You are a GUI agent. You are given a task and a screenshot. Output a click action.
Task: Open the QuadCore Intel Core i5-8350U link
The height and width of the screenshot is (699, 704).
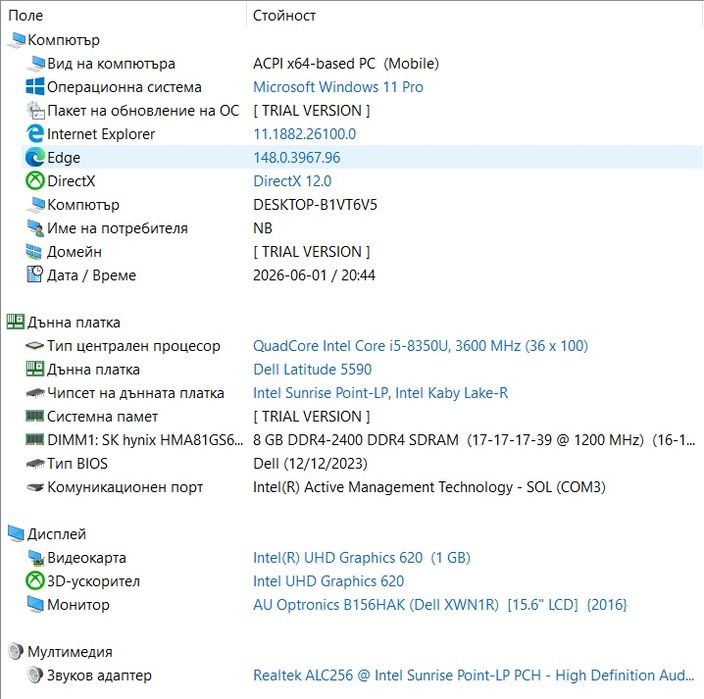click(x=420, y=346)
